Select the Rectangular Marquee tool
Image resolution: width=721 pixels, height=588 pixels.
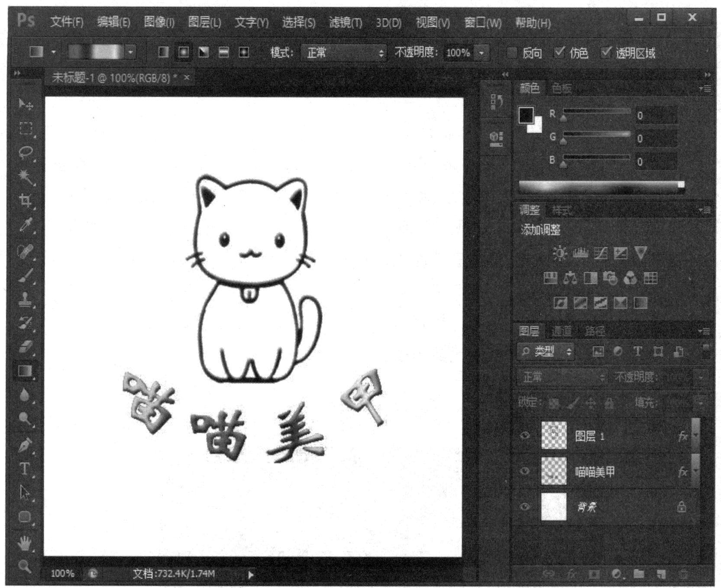(26, 129)
